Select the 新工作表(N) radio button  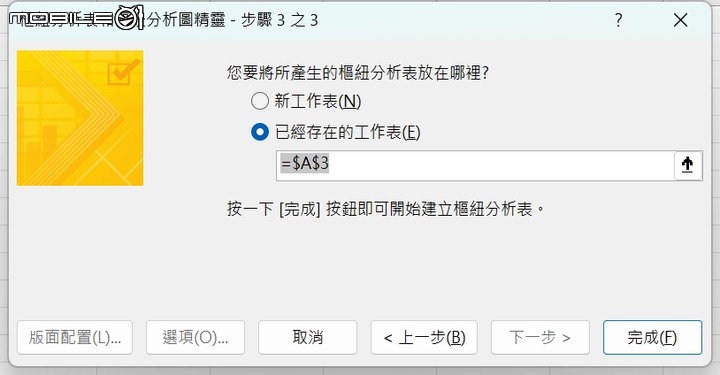259,101
